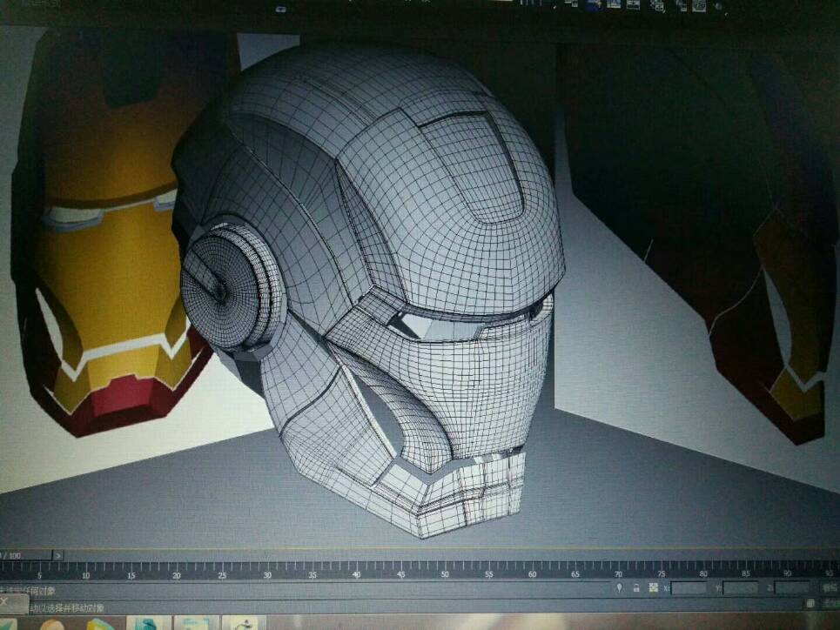The image size is (840, 630).
Task: Jump to frame 55 on the timeline
Action: click(x=488, y=574)
